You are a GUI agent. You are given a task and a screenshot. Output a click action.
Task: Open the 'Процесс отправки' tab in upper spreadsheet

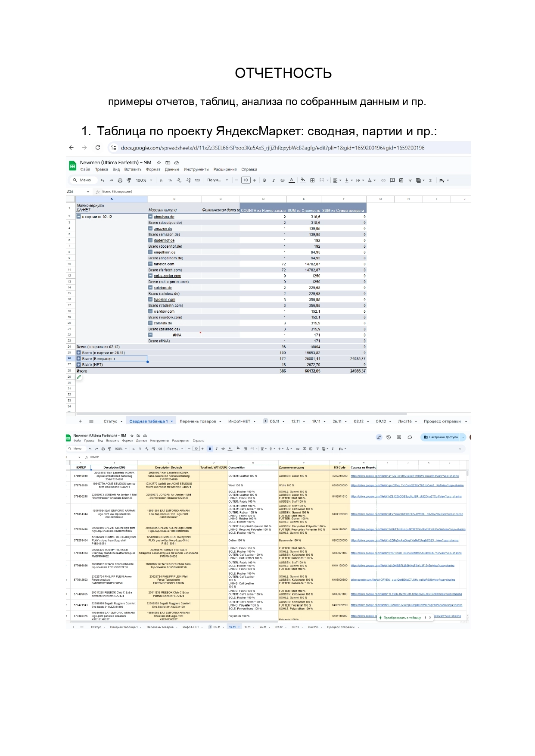click(x=442, y=421)
